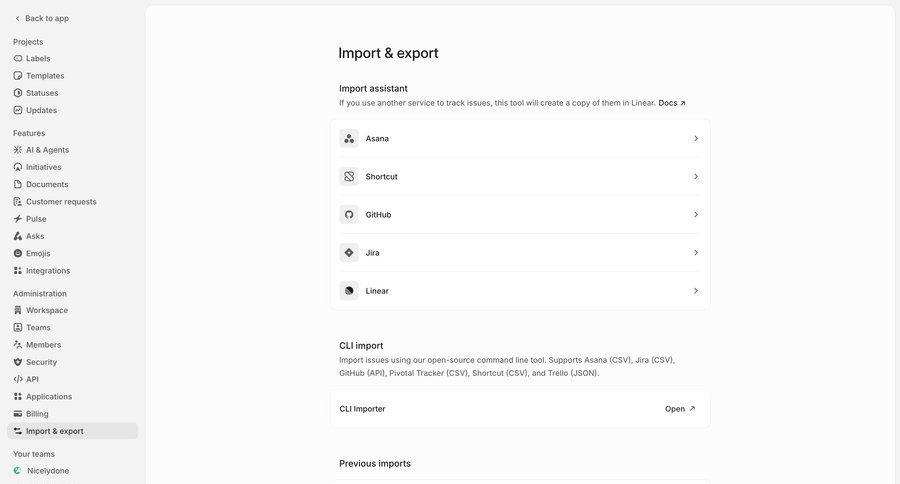
Task: Open Workspace administration settings
Action: click(72, 310)
